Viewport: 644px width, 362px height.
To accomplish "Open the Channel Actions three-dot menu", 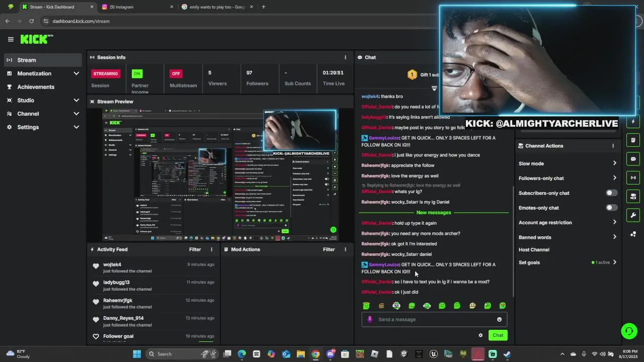I will click(x=613, y=146).
